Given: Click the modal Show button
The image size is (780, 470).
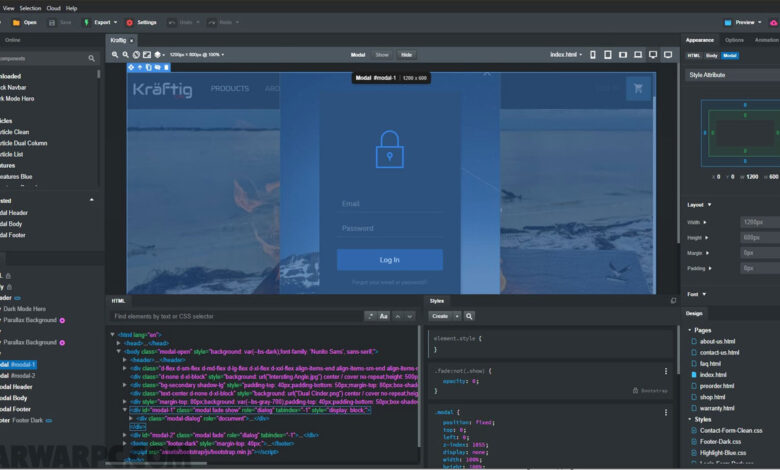Looking at the screenshot, I should click(382, 55).
